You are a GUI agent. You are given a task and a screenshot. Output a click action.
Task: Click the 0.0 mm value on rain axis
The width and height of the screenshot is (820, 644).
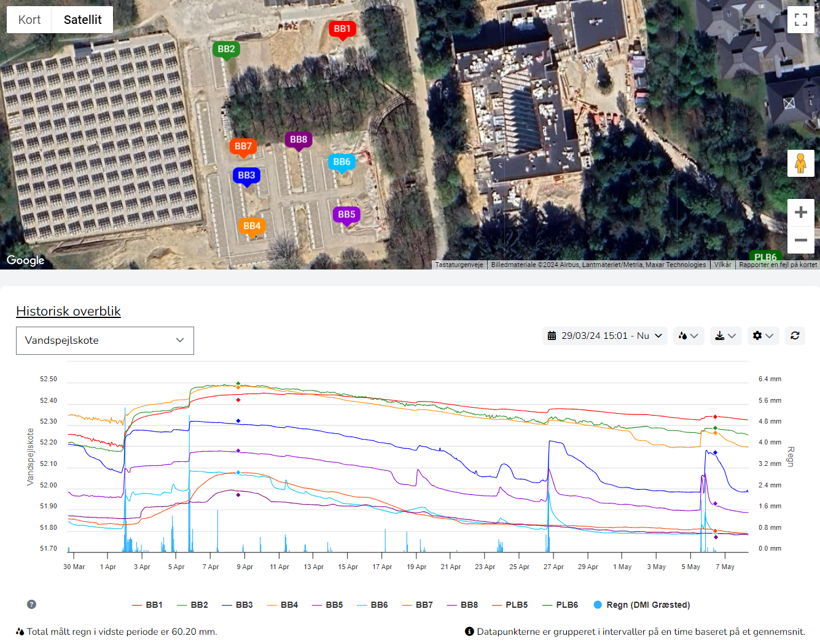pyautogui.click(x=770, y=549)
